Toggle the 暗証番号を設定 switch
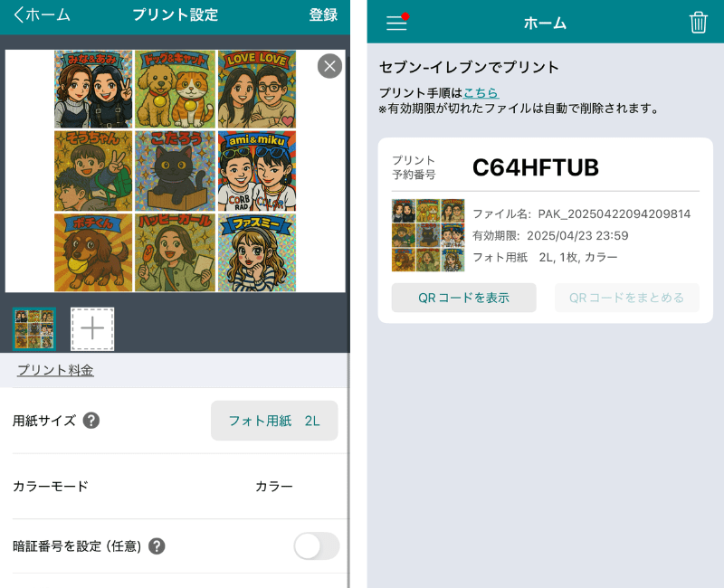The height and width of the screenshot is (588, 724). [x=316, y=545]
